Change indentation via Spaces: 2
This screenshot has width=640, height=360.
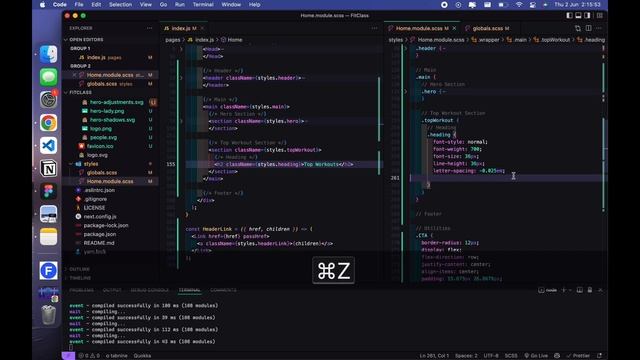(x=466, y=356)
